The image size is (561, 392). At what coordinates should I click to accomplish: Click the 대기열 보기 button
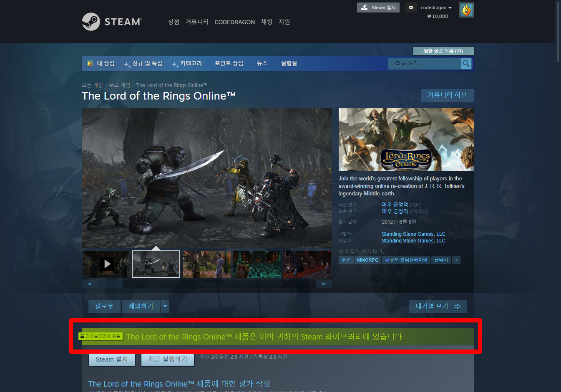pyautogui.click(x=438, y=306)
